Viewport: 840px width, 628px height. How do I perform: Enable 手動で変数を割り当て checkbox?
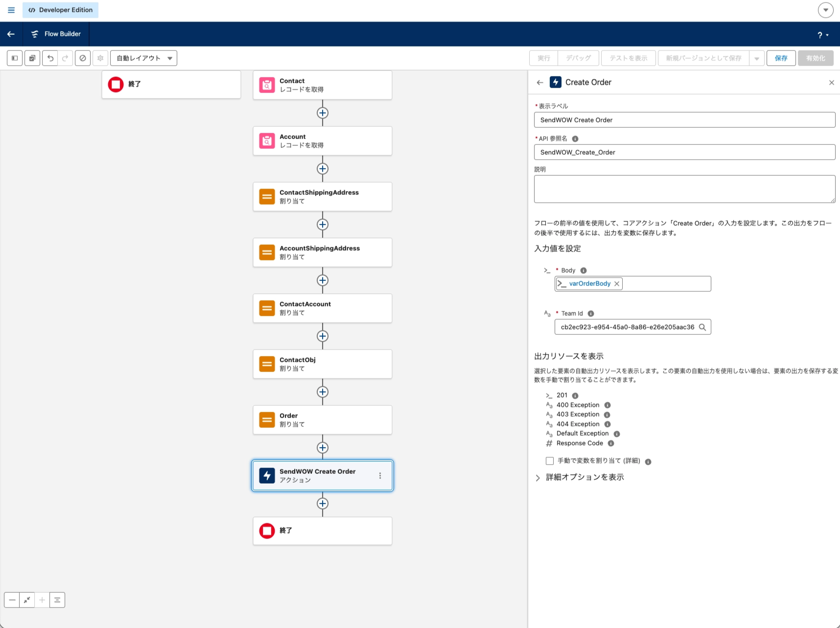[x=550, y=461]
